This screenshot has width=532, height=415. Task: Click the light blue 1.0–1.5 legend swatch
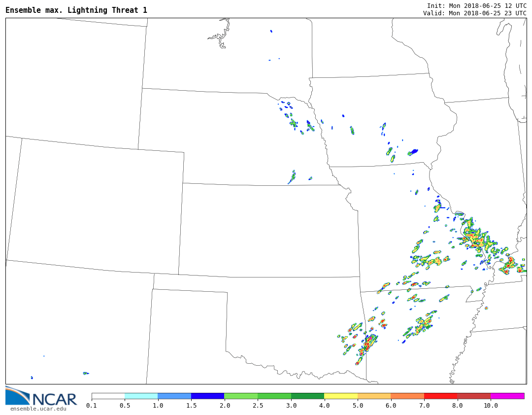click(174, 396)
